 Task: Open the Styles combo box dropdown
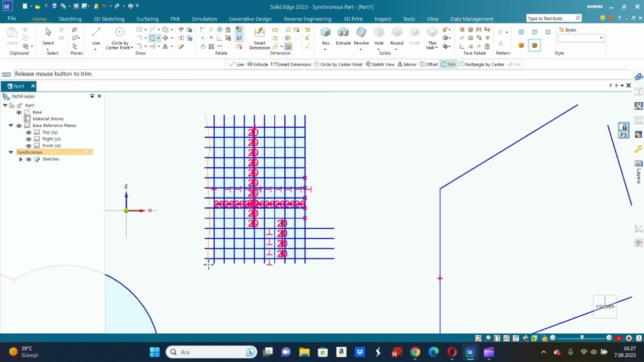point(601,38)
